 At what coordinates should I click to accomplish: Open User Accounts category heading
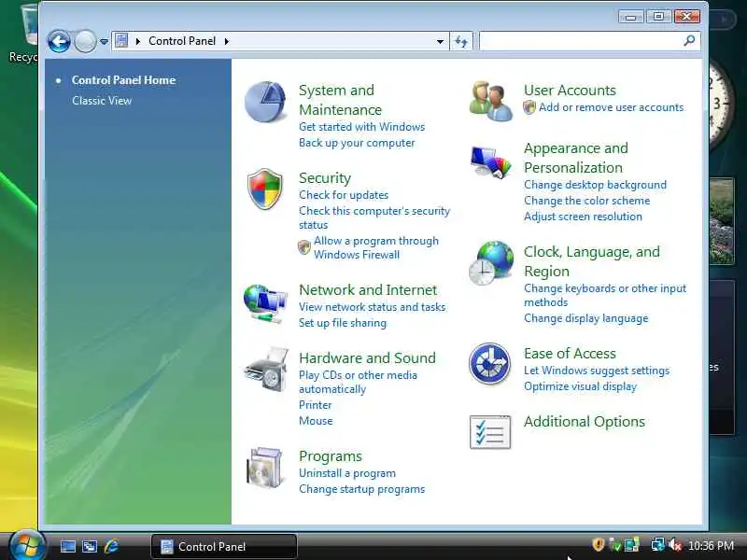[570, 90]
